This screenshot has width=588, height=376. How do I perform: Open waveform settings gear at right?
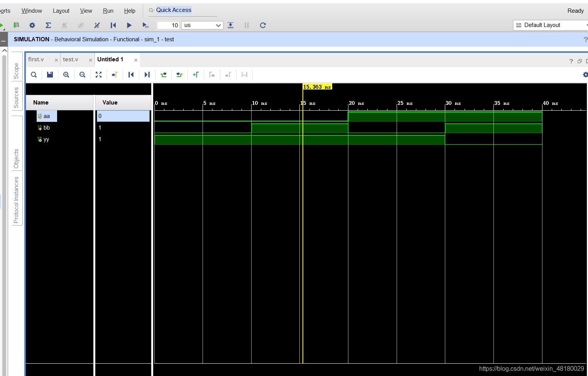(585, 75)
